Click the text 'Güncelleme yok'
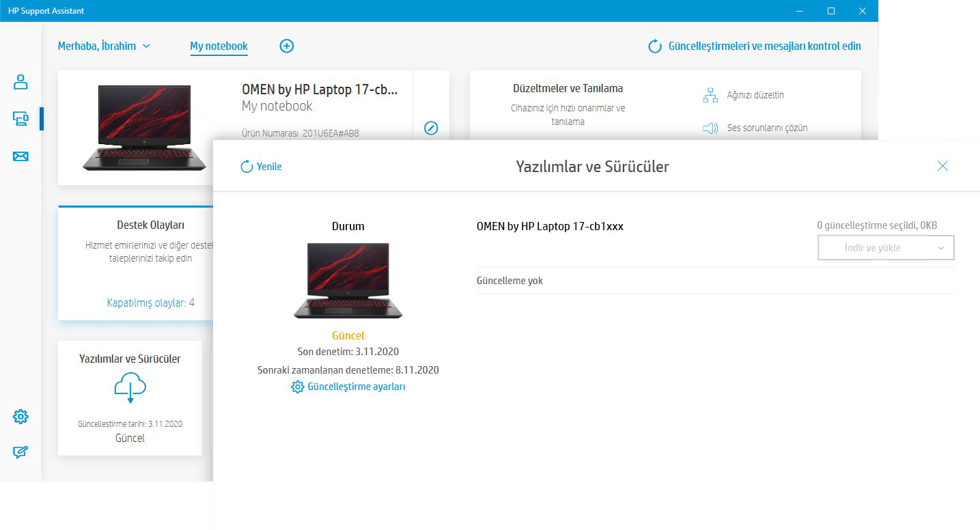The image size is (980, 530). (x=509, y=281)
